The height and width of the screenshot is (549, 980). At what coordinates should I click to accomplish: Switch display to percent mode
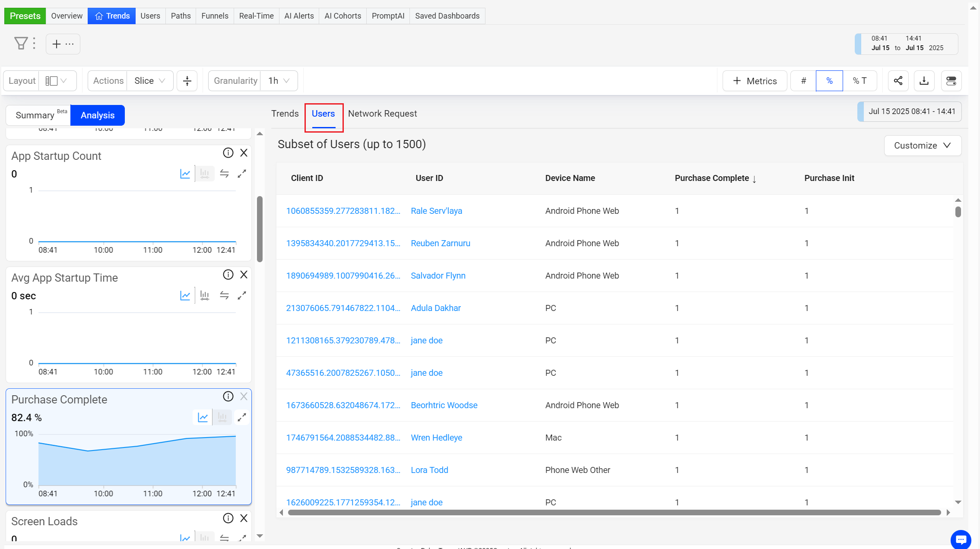(x=829, y=81)
